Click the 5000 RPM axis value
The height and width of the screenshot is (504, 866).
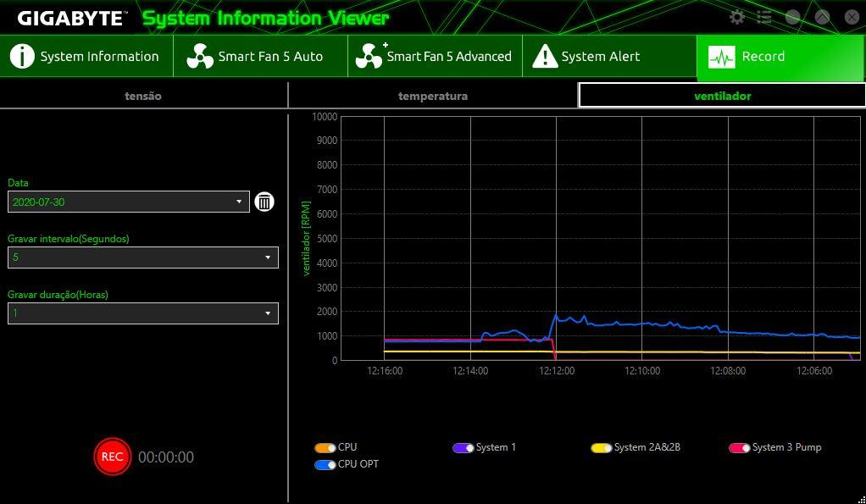326,239
